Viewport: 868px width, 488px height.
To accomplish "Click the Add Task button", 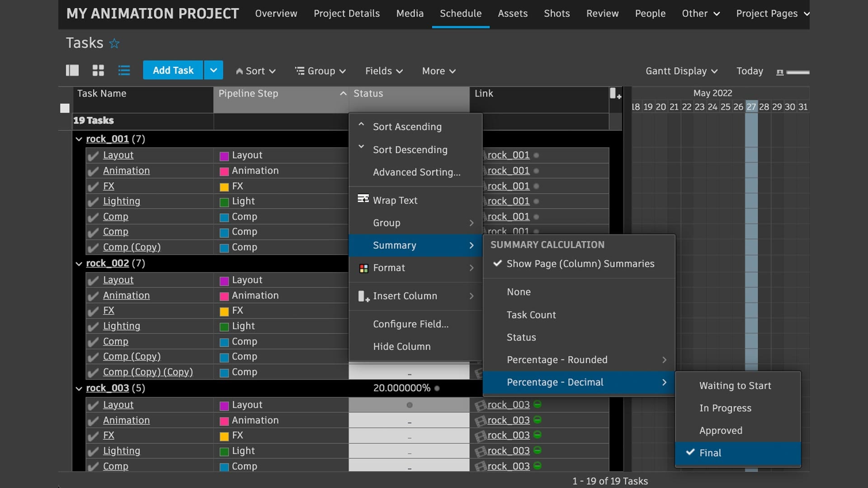I will pos(173,70).
